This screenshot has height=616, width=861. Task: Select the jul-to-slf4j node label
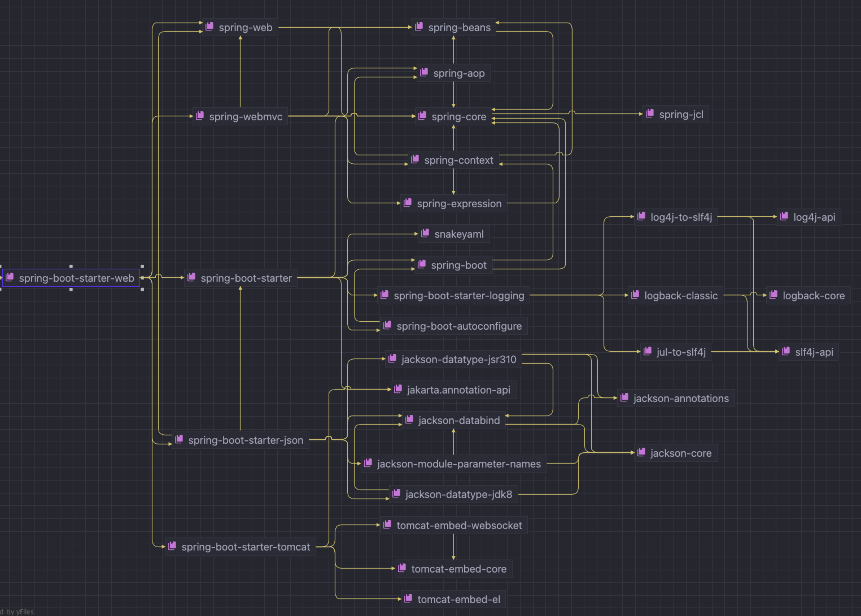coord(681,352)
